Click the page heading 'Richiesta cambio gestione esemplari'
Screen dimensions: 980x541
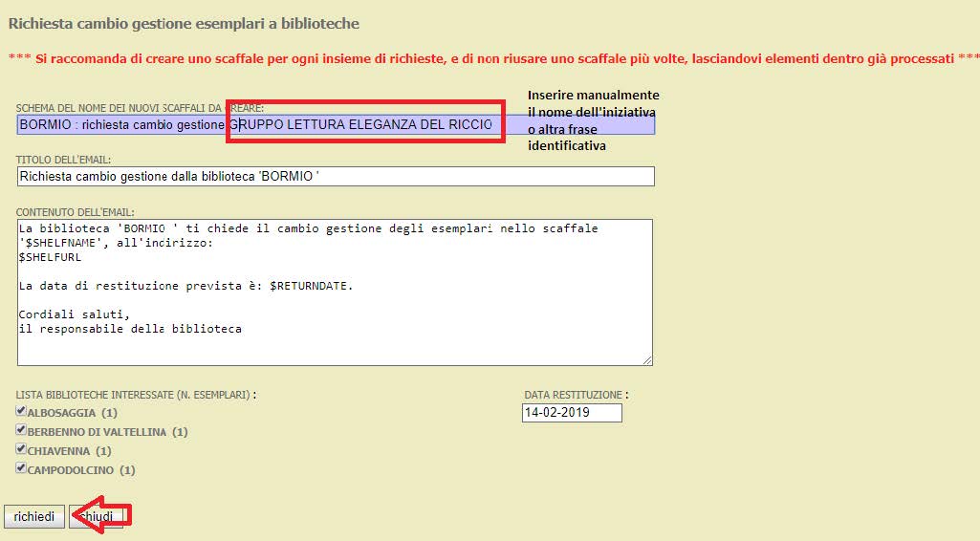184,23
